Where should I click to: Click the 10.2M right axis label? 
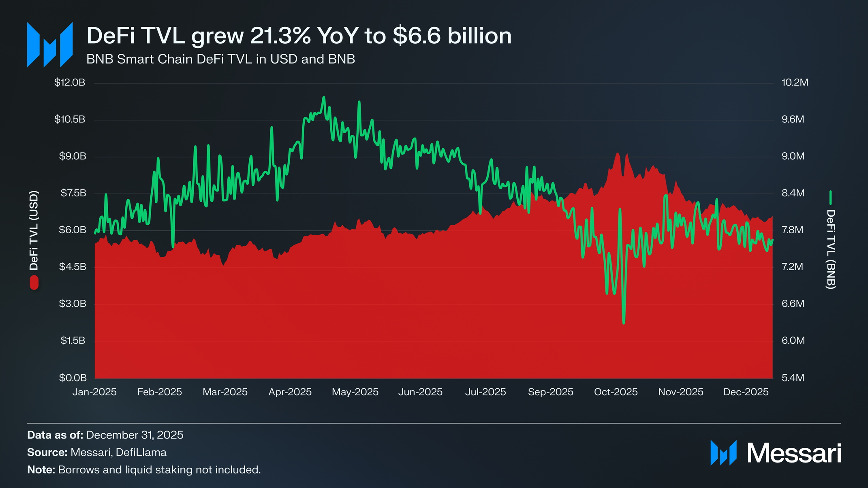[x=795, y=83]
